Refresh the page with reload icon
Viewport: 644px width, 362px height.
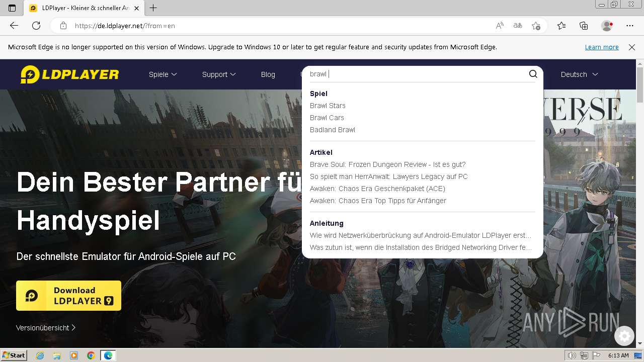[x=36, y=26]
